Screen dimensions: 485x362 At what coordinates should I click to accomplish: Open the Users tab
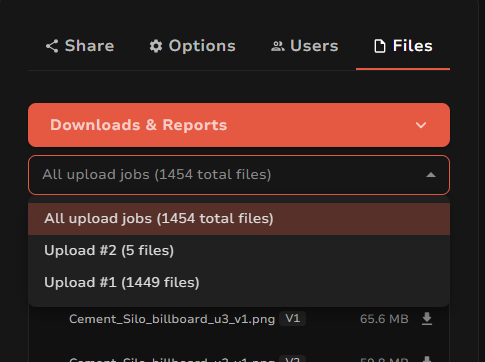click(x=305, y=46)
